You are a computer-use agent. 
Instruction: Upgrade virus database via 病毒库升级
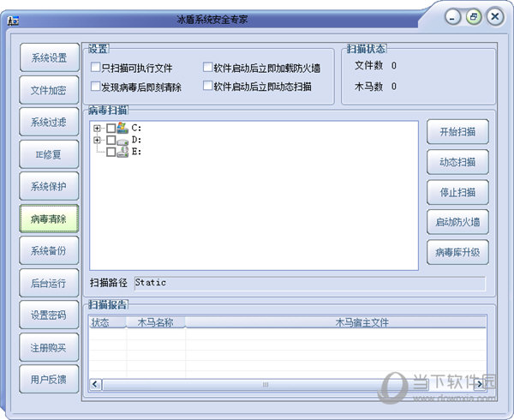tap(457, 252)
